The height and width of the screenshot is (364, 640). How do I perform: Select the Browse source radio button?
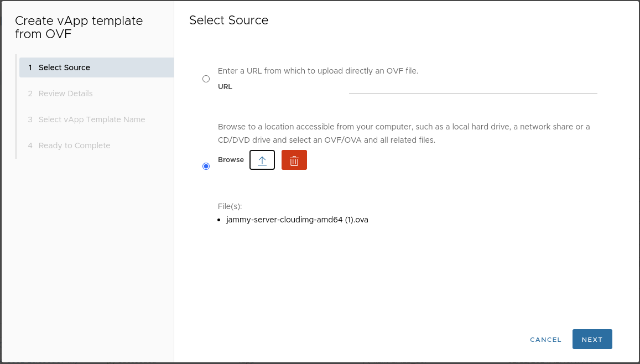[206, 166]
